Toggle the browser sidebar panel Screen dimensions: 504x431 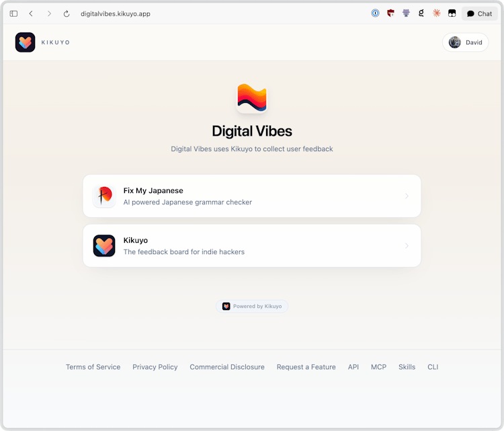[x=13, y=13]
